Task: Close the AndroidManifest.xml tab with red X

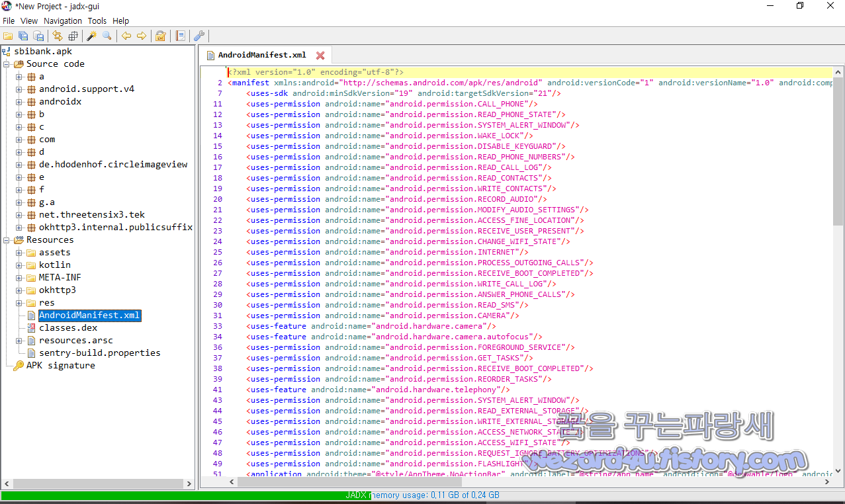Action: pyautogui.click(x=320, y=56)
